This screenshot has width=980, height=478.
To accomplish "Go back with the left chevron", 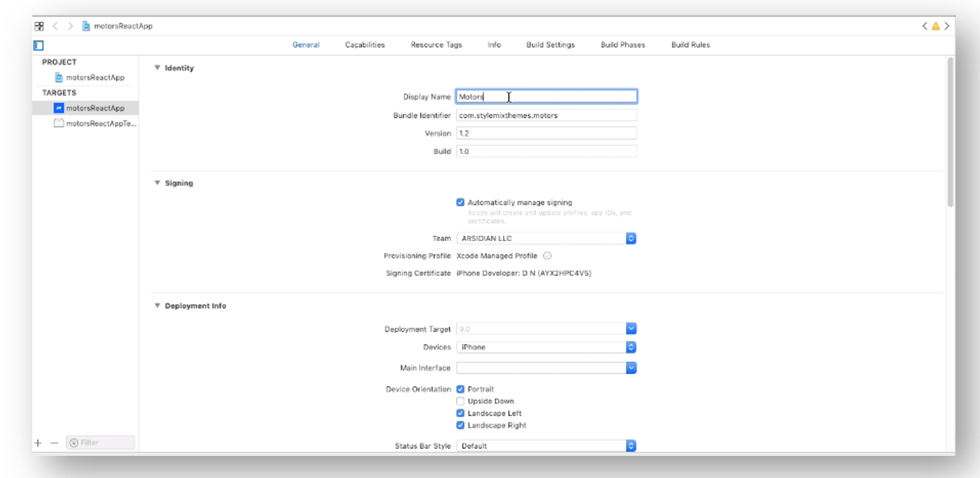I will tap(55, 26).
